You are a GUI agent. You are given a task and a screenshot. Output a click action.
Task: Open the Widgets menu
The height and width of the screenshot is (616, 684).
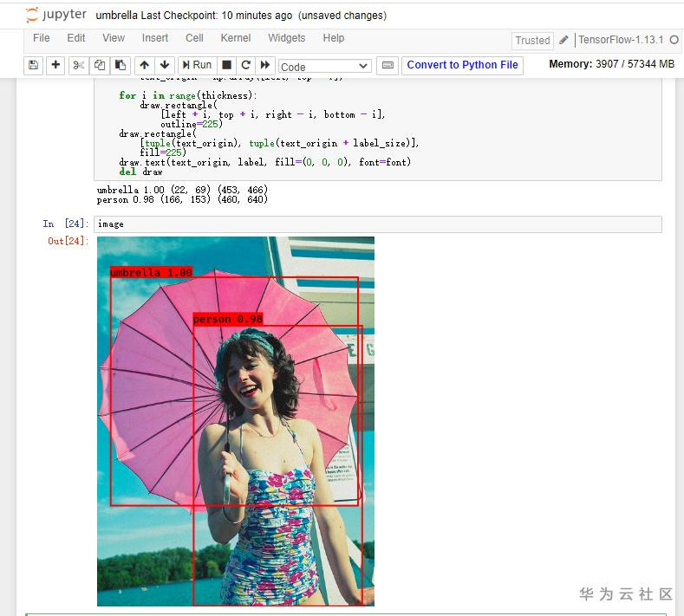pyautogui.click(x=287, y=38)
